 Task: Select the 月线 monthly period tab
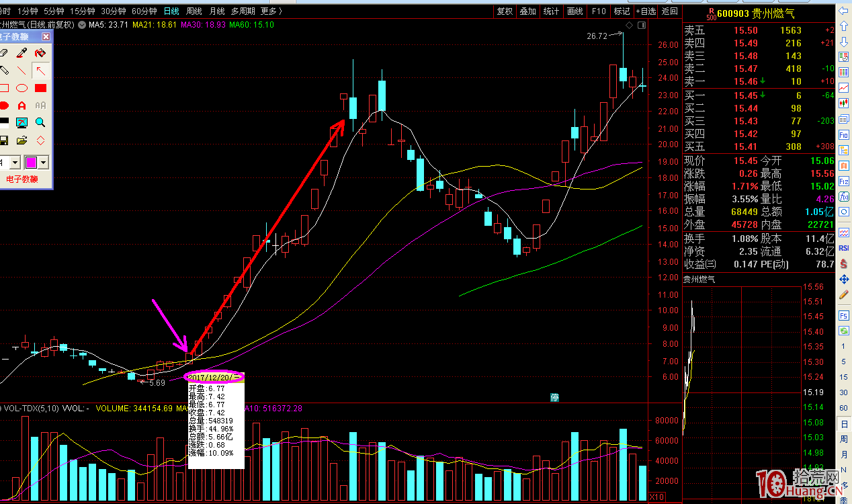coord(217,11)
